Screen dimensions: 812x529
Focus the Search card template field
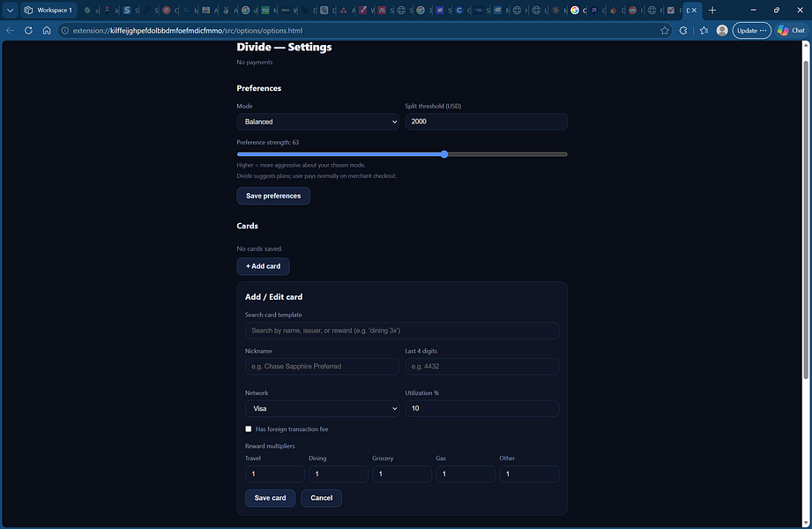point(402,331)
